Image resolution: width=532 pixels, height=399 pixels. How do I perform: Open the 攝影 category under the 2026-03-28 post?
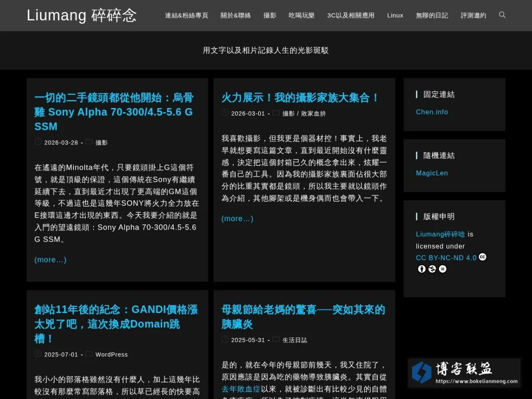pyautogui.click(x=102, y=143)
